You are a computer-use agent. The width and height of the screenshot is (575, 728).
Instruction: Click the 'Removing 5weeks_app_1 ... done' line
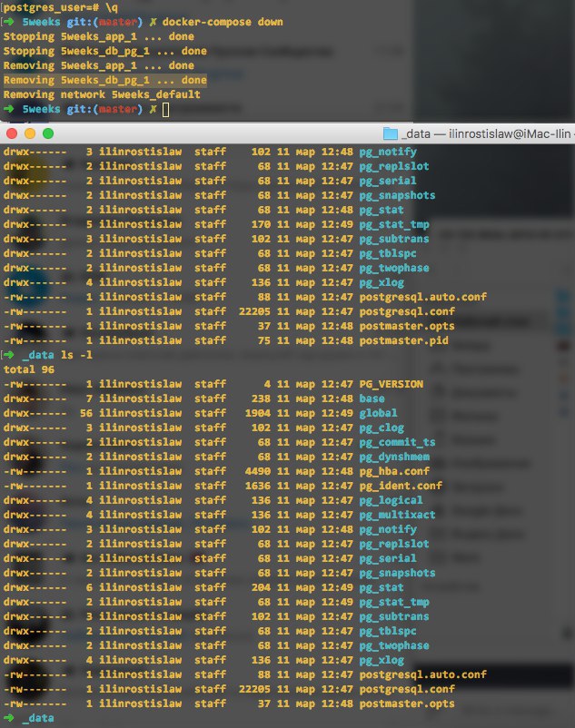click(x=98, y=65)
